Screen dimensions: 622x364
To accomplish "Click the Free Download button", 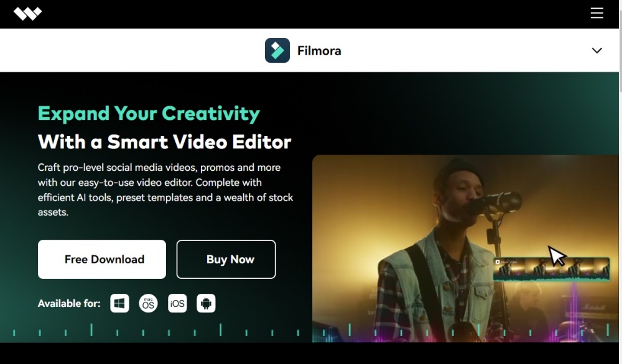I will [x=102, y=260].
